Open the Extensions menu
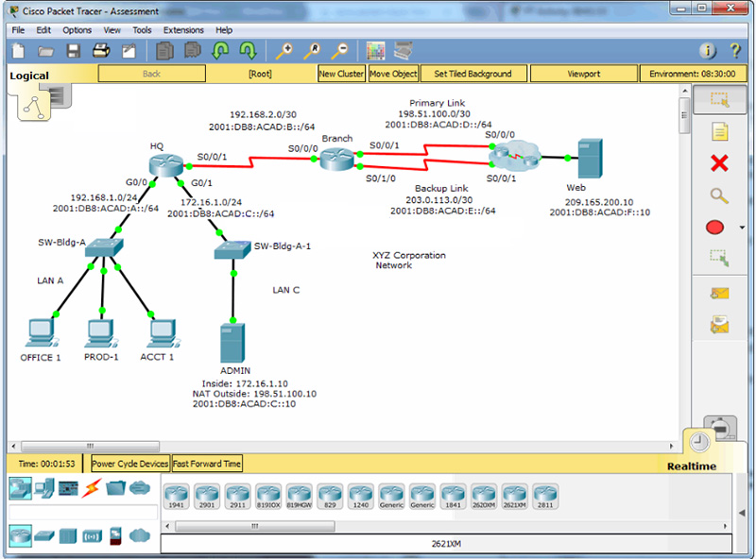 click(183, 30)
